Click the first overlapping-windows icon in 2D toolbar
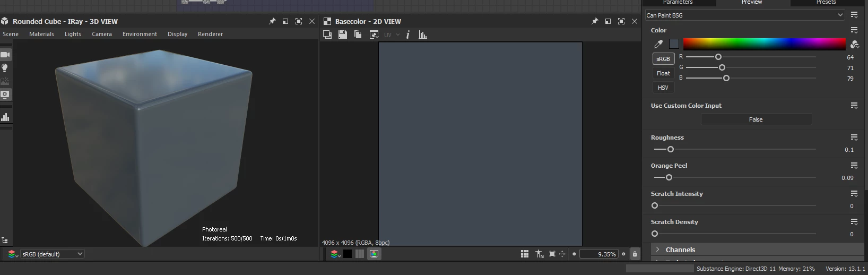The width and height of the screenshot is (868, 275). [x=327, y=35]
